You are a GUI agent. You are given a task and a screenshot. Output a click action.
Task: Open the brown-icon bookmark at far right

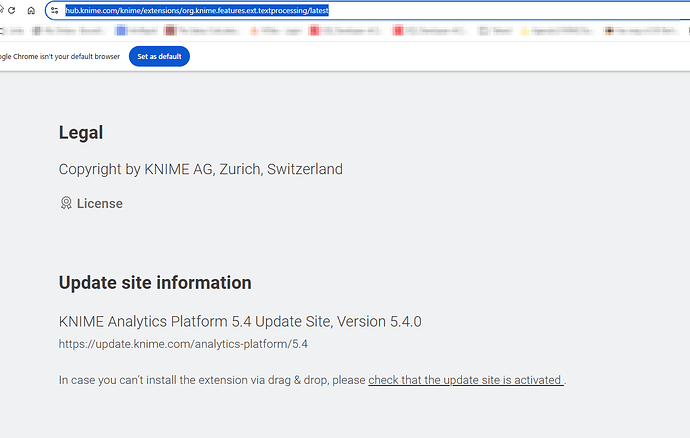[x=640, y=30]
